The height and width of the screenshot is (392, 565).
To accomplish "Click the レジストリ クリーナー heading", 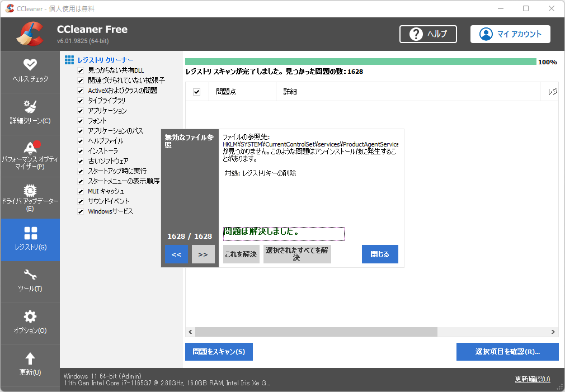I will pos(105,60).
